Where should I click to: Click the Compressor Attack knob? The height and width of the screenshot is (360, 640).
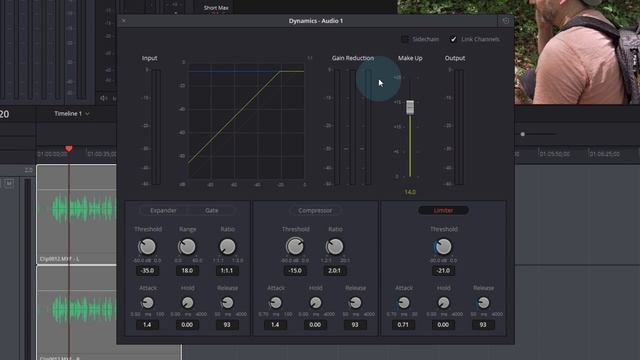(276, 303)
